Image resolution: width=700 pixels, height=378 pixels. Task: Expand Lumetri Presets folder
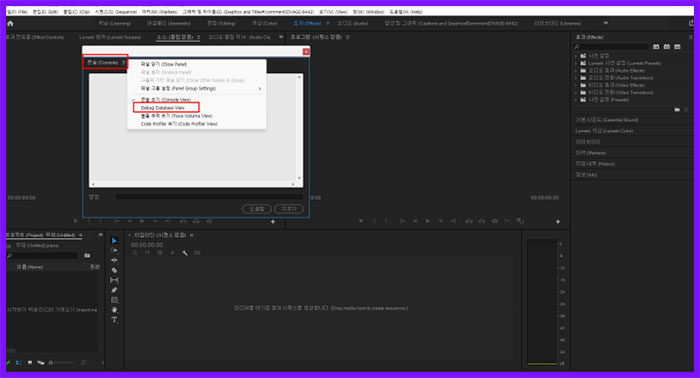tap(576, 63)
